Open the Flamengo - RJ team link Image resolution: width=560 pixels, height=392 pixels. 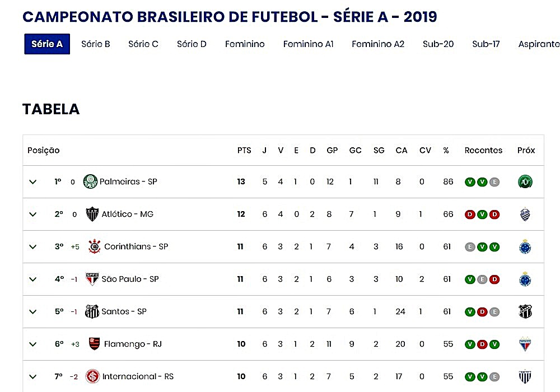[133, 344]
